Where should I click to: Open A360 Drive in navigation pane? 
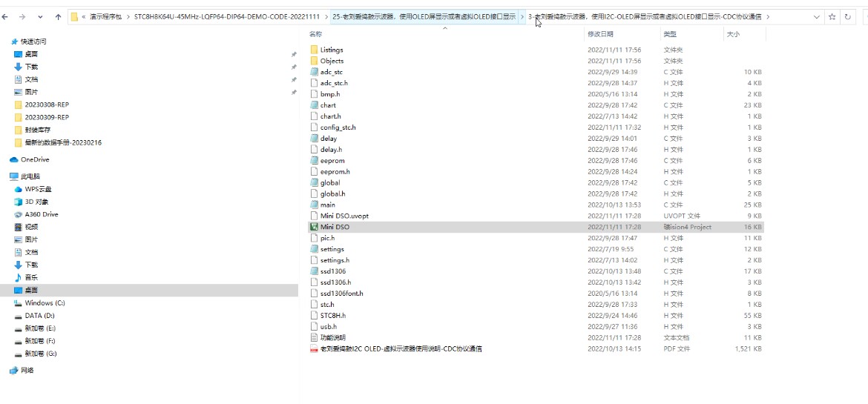click(42, 214)
